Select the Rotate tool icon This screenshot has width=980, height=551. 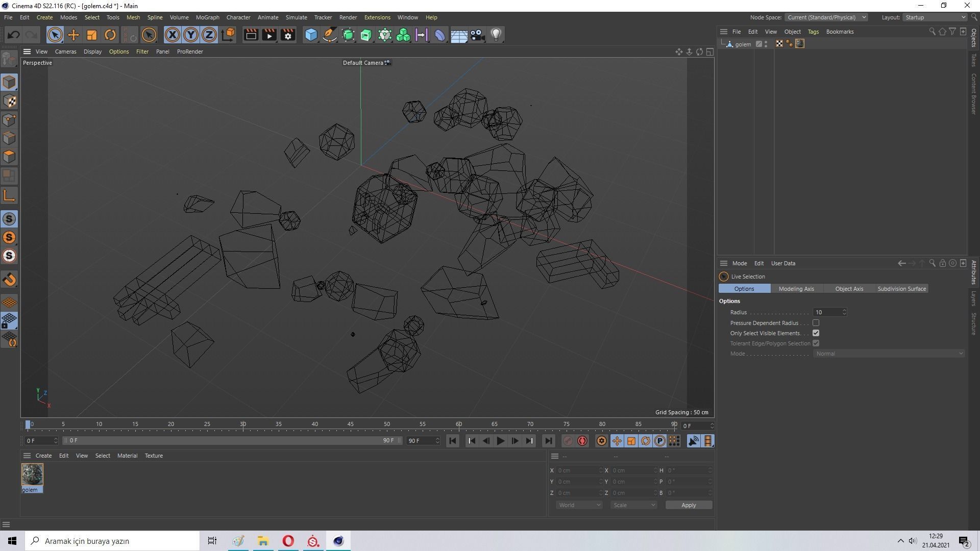[110, 35]
